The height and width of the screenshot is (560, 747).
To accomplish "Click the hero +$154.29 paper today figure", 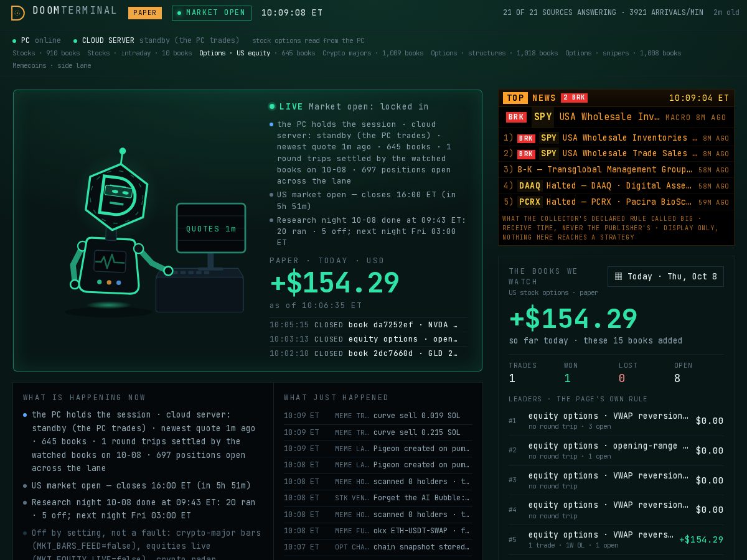I will 335,283.
